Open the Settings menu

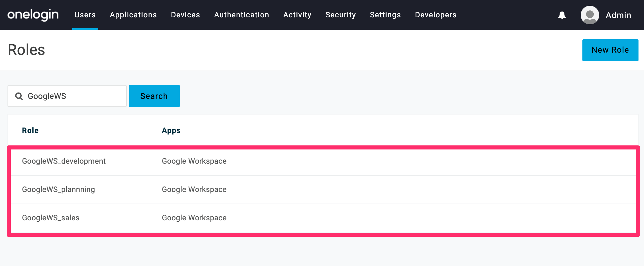pyautogui.click(x=385, y=15)
